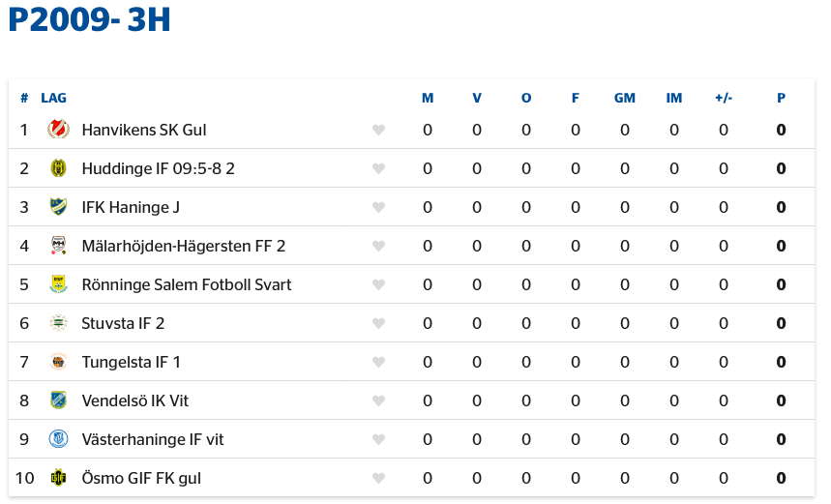
Task: Click the IFK Haninge J club badge
Action: 58,207
